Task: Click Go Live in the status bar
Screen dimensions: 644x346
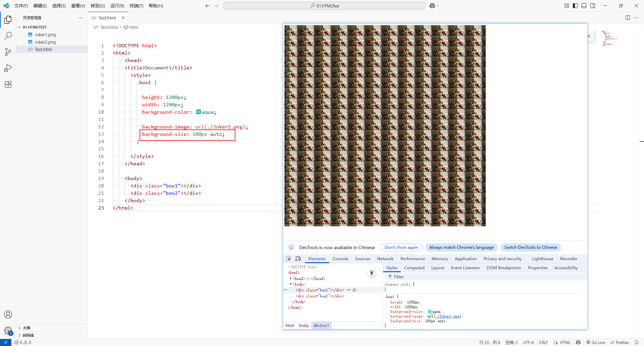Action: (x=595, y=342)
